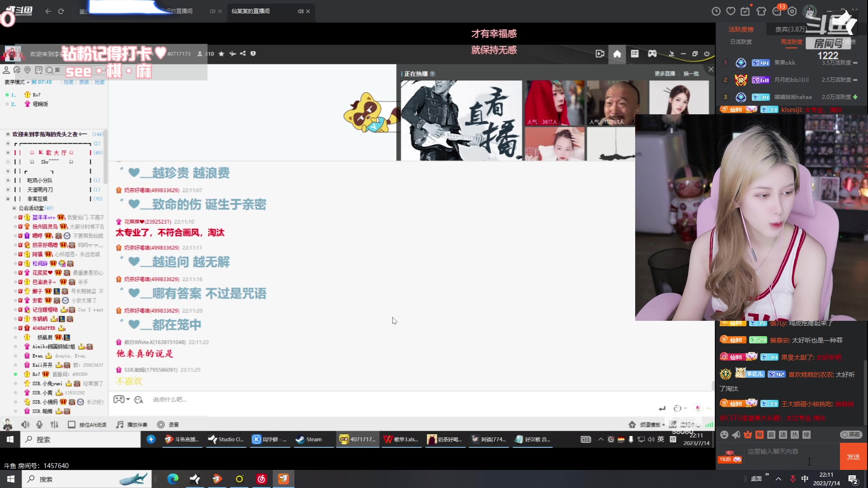Collapse the 公会活动室 sub-channel

coord(14,208)
